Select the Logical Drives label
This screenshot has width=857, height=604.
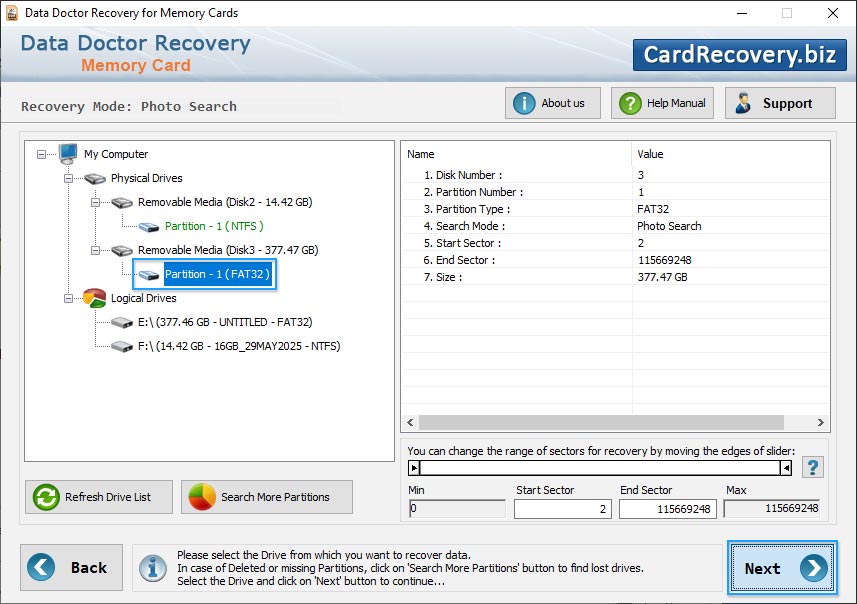(144, 298)
